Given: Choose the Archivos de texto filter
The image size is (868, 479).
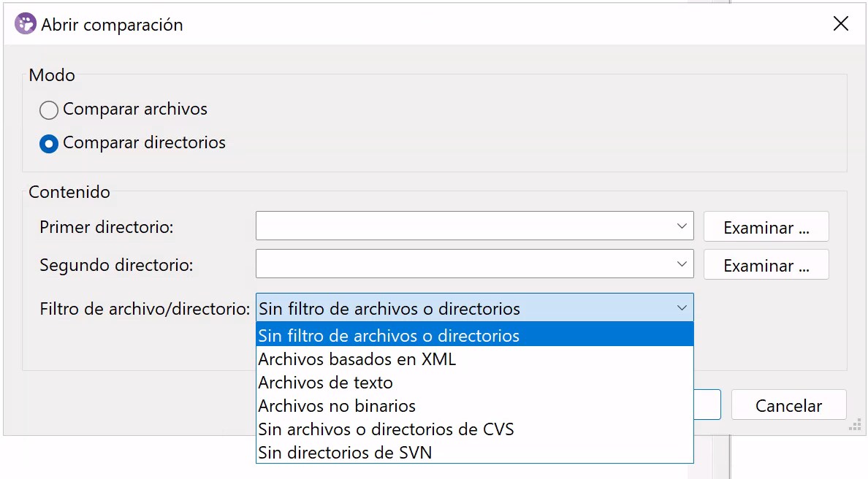Looking at the screenshot, I should (326, 383).
